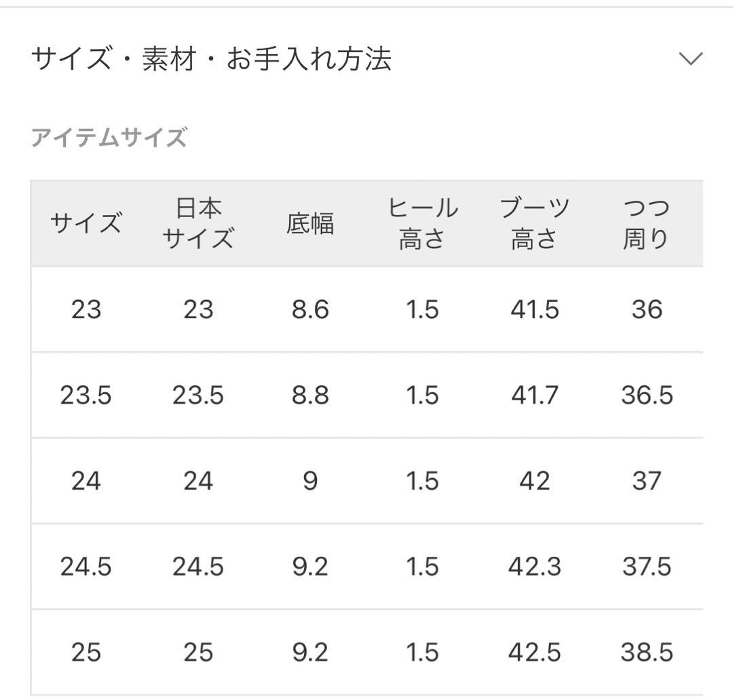Viewport: 733px width, 700px height.
Task: Click the つつ周り column header
Action: point(645,223)
